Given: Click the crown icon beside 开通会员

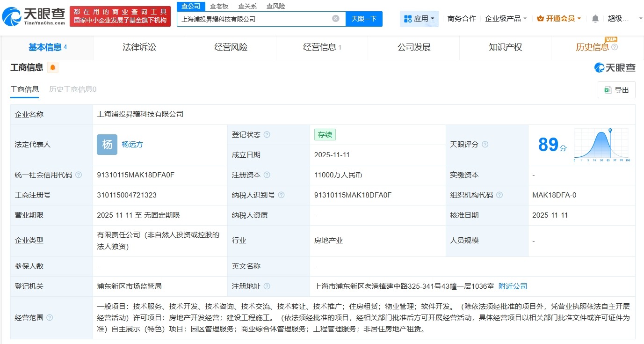Looking at the screenshot, I should [540, 18].
